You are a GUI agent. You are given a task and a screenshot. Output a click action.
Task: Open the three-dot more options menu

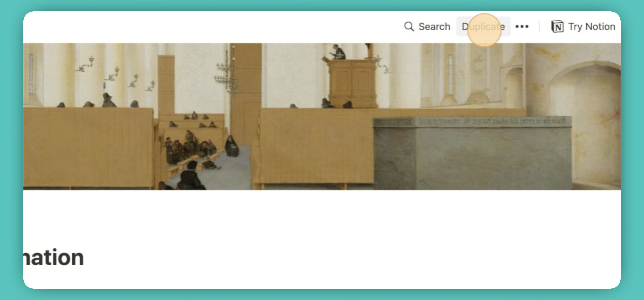tap(522, 26)
